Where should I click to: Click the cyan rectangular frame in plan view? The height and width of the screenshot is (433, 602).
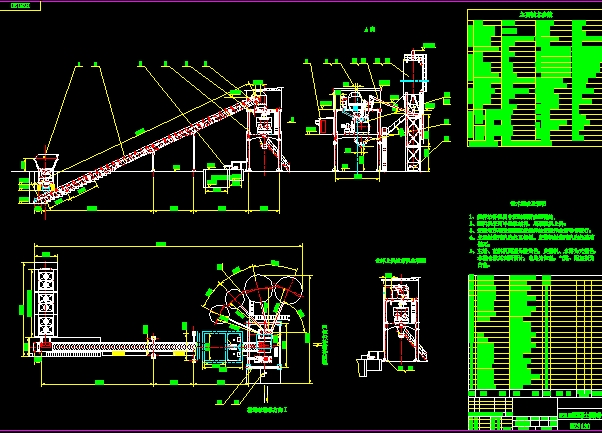coord(222,347)
